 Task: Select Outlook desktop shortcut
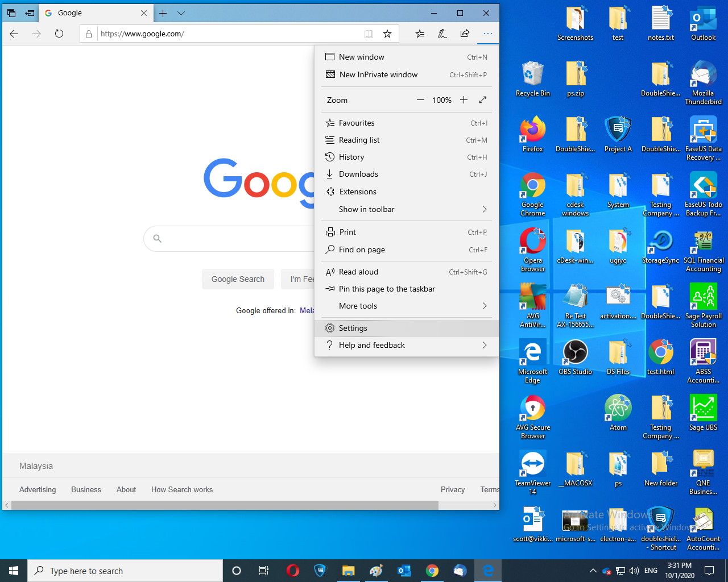pyautogui.click(x=704, y=23)
